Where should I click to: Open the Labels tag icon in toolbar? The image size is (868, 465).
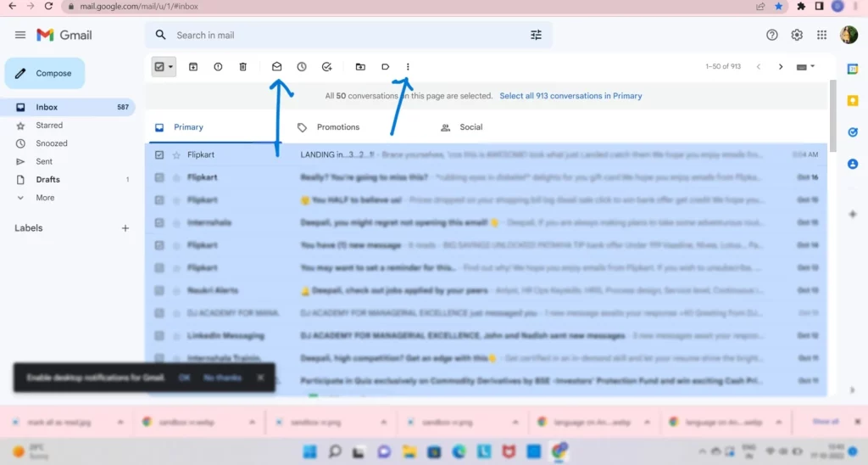tap(386, 66)
